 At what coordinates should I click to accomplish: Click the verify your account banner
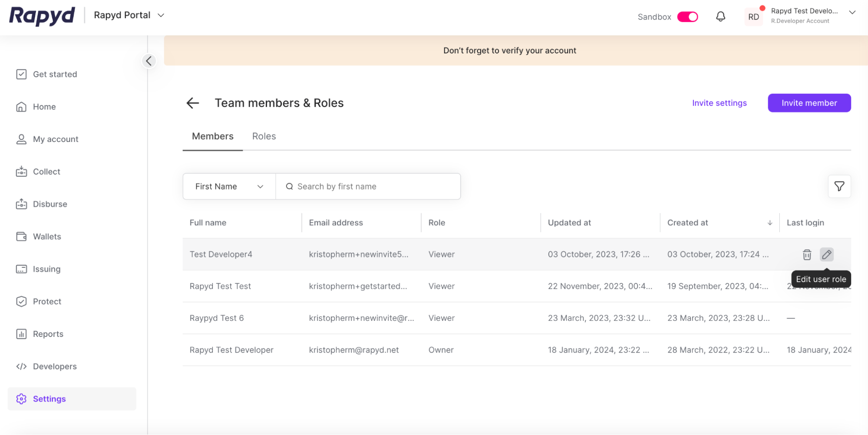point(509,50)
